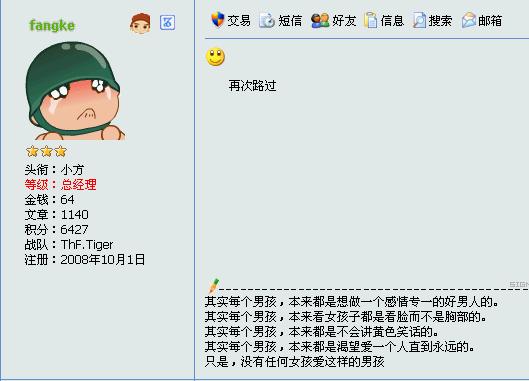Screen dimensions: 529x381
Task: Click the 搜索 magnifier icon
Action: 419,20
